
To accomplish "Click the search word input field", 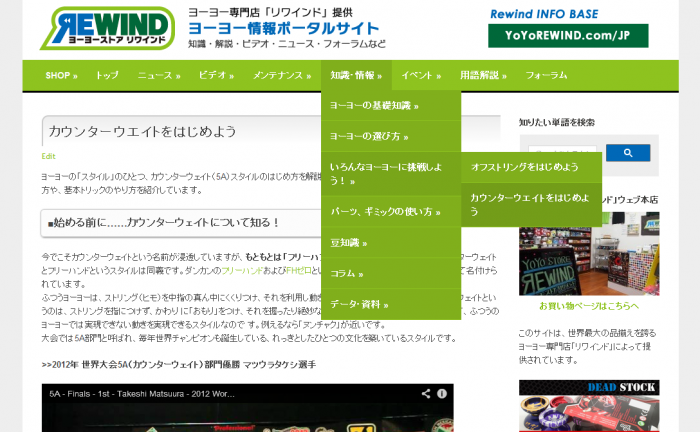I will point(562,153).
